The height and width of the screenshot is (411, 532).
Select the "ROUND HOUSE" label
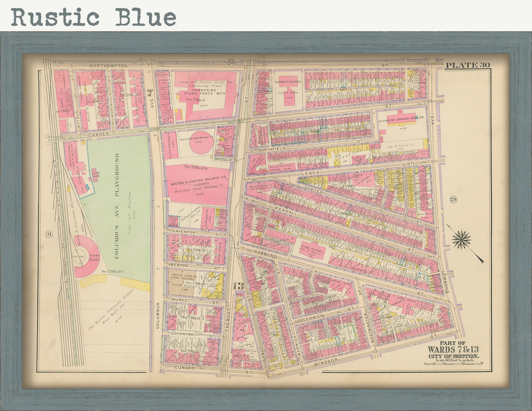(94, 258)
